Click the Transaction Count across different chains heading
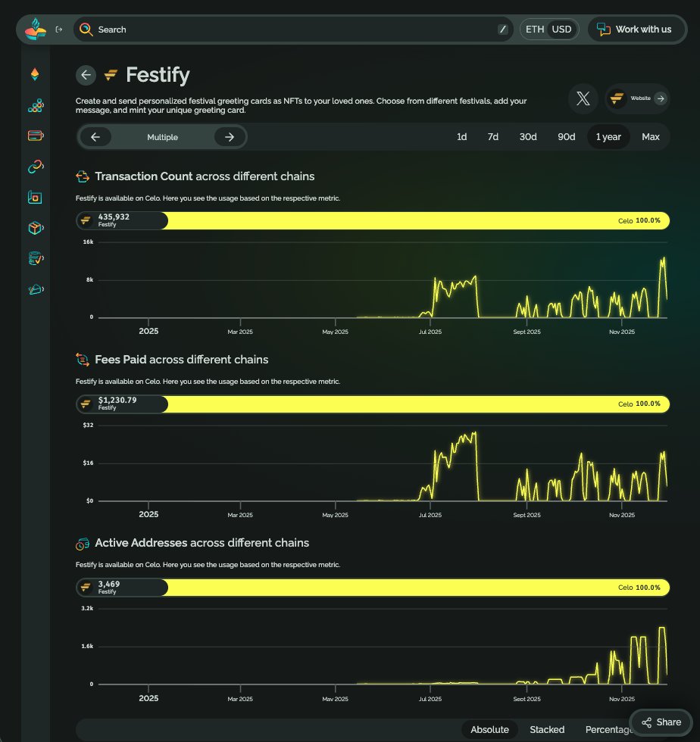The image size is (700, 742). (x=205, y=176)
